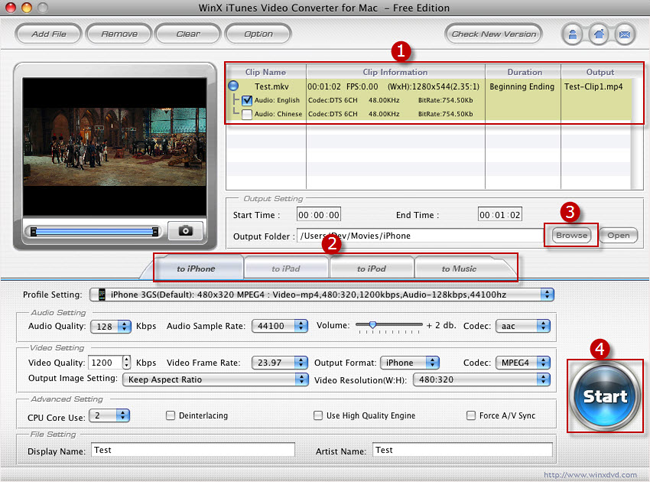Image resolution: width=650 pixels, height=482 pixels.
Task: Click the Browse button
Action: click(572, 235)
